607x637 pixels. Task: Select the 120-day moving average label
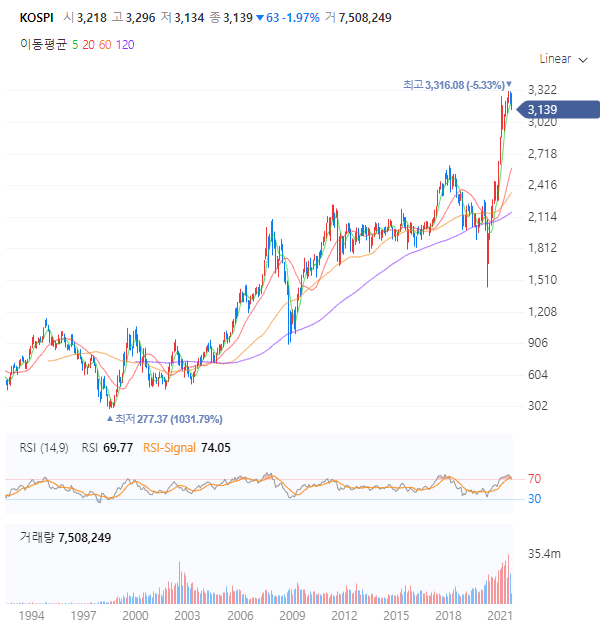click(125, 45)
